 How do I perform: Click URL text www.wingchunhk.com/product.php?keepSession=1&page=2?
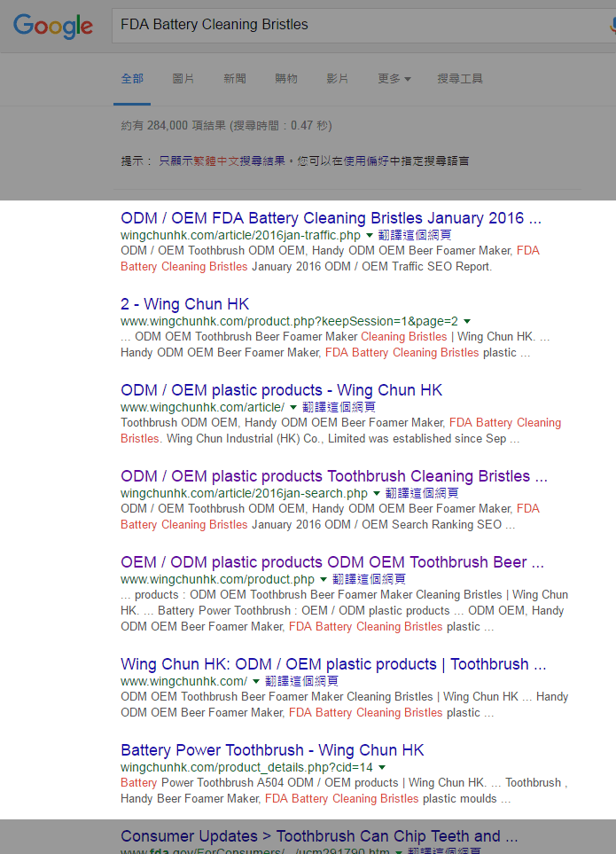(290, 321)
